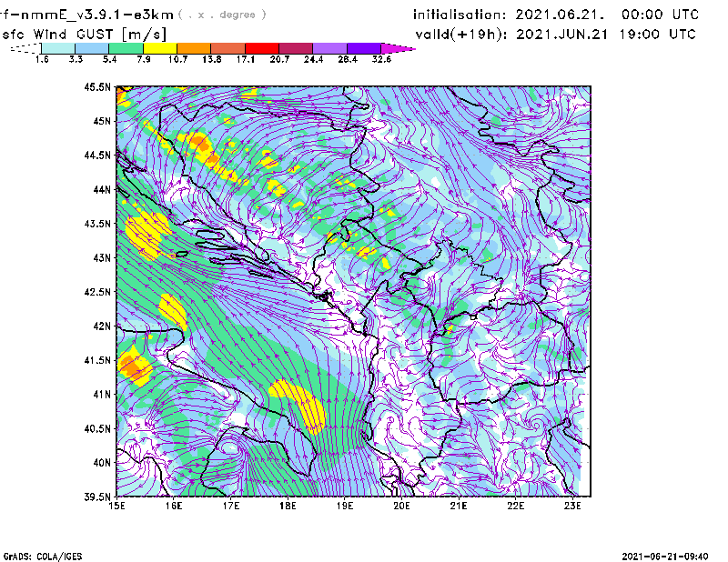Screen dimensions: 728x562
Task: Click the '41N' latitude label
Action: (102, 395)
